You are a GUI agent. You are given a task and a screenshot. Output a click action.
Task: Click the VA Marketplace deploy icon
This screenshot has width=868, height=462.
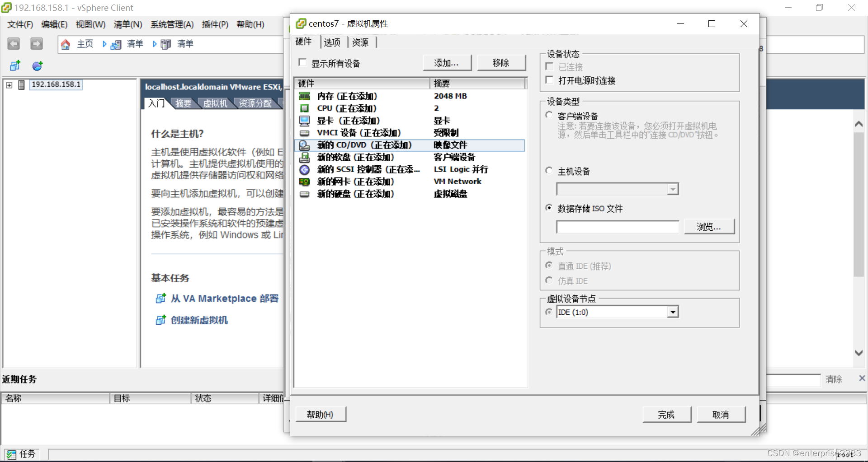pyautogui.click(x=160, y=298)
